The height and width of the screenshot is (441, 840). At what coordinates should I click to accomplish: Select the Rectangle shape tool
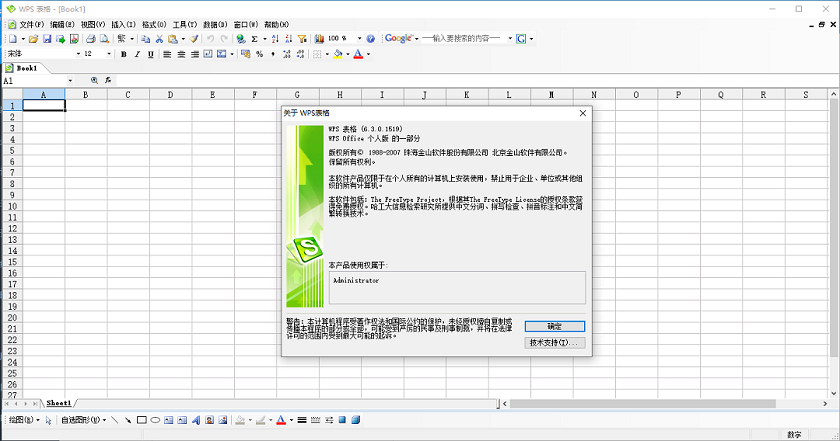141,420
